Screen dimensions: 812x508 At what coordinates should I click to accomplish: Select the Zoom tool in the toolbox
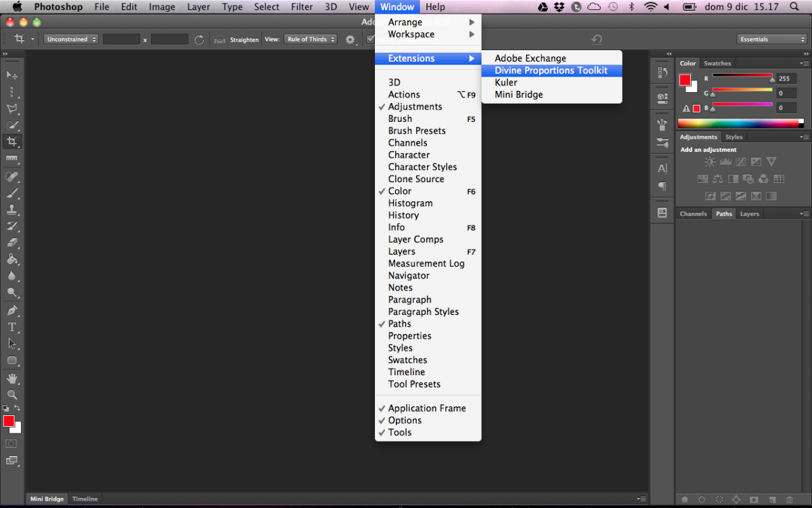click(12, 395)
